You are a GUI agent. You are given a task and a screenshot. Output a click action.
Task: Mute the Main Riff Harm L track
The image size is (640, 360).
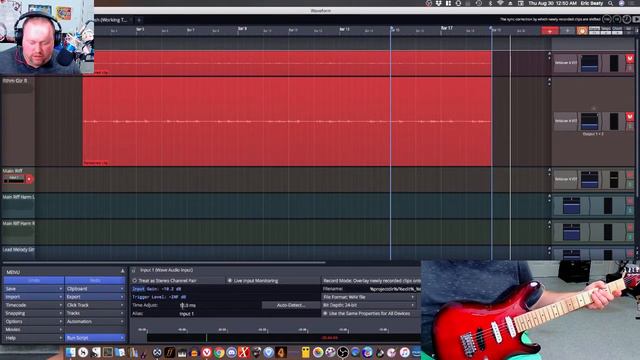click(630, 201)
